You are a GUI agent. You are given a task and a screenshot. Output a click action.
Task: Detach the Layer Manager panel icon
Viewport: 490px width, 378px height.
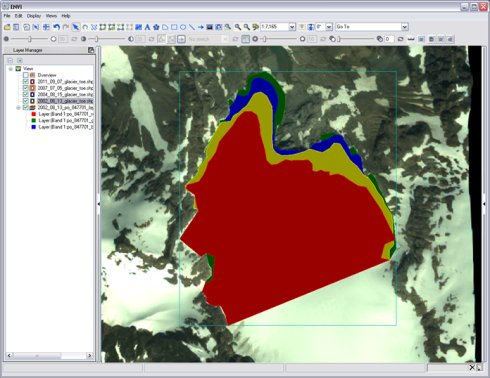click(91, 50)
